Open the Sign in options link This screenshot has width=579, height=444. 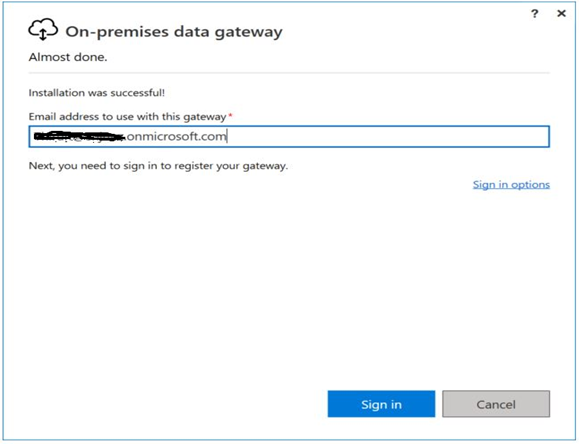tap(511, 184)
